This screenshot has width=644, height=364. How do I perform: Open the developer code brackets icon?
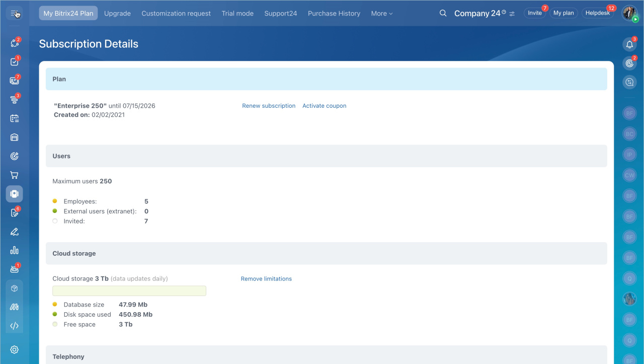(14, 326)
